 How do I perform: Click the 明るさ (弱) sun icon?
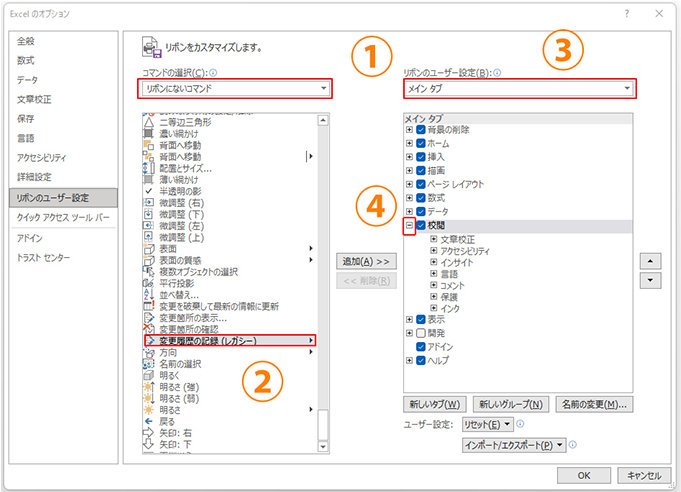[x=149, y=398]
